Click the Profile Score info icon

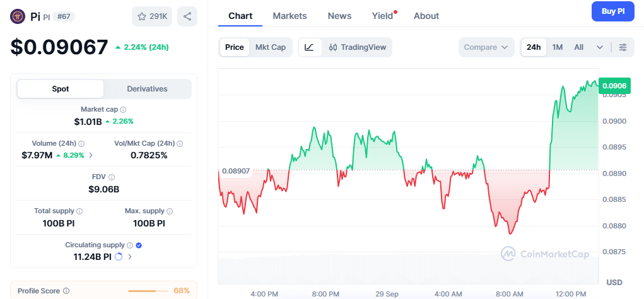pos(66,291)
